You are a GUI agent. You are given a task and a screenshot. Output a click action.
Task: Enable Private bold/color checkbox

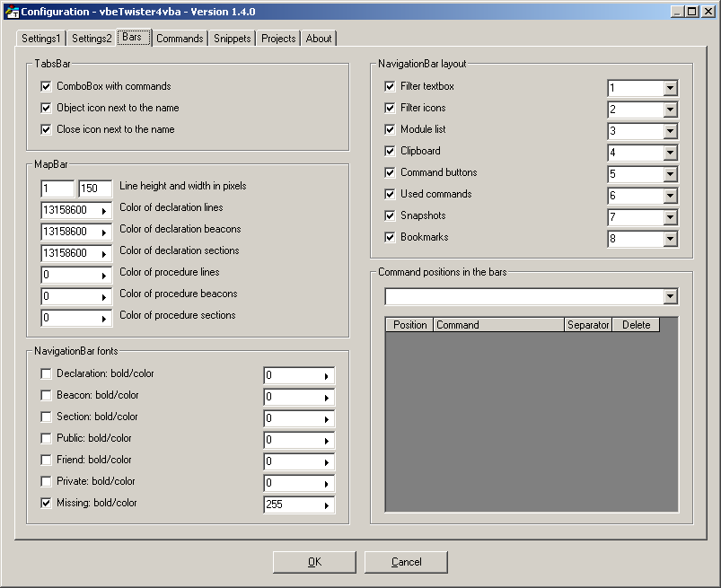tap(46, 482)
